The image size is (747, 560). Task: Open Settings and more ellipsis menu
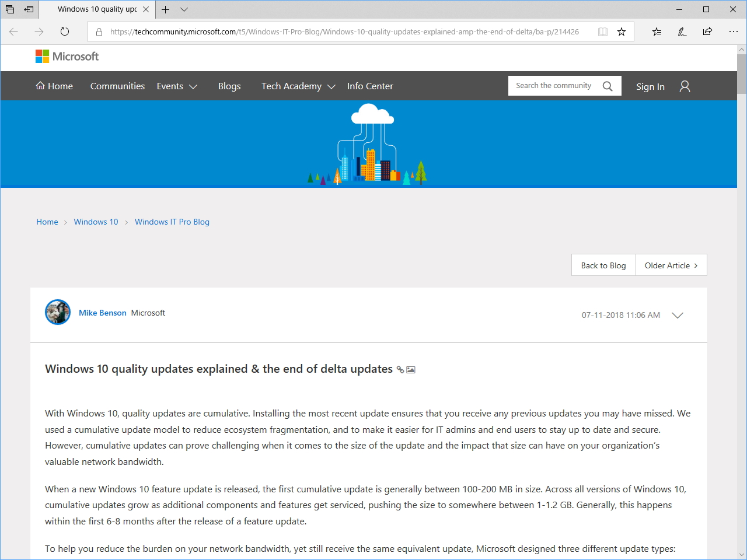coord(734,32)
